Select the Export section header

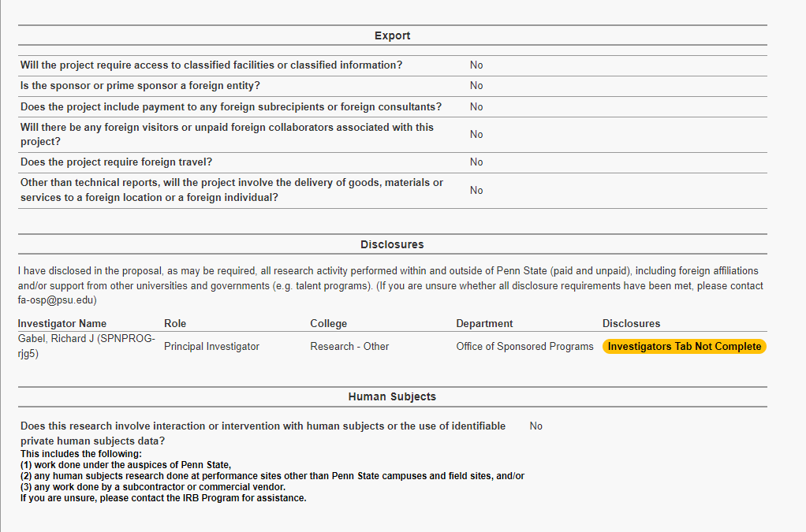click(x=392, y=35)
